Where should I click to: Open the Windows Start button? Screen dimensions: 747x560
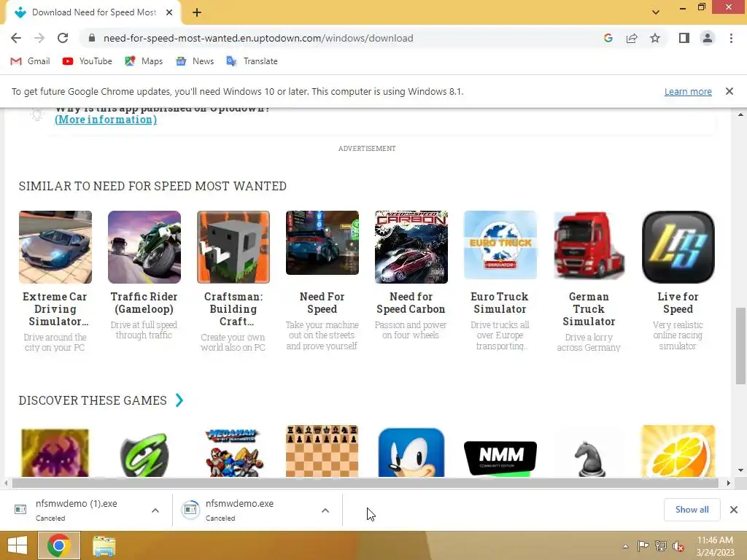click(x=18, y=545)
